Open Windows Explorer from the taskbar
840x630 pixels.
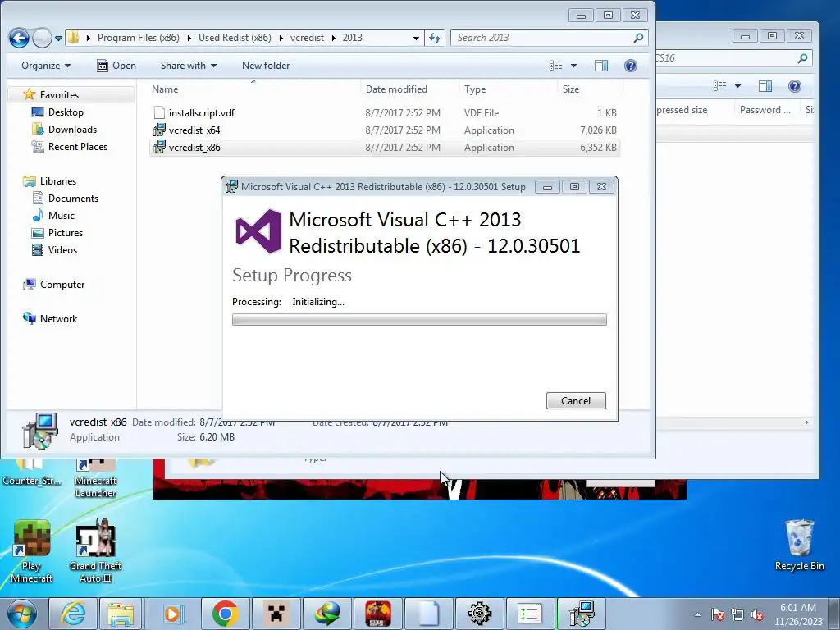(121, 614)
